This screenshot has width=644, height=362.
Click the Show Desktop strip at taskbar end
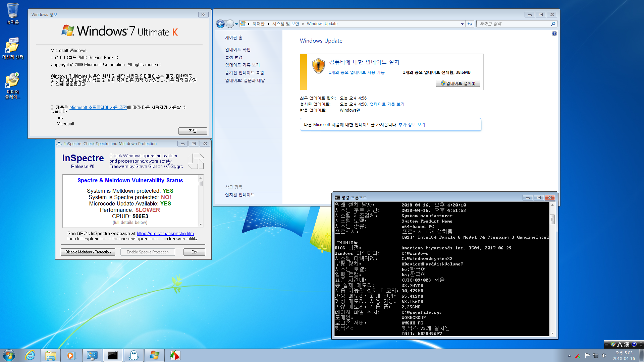(641, 355)
